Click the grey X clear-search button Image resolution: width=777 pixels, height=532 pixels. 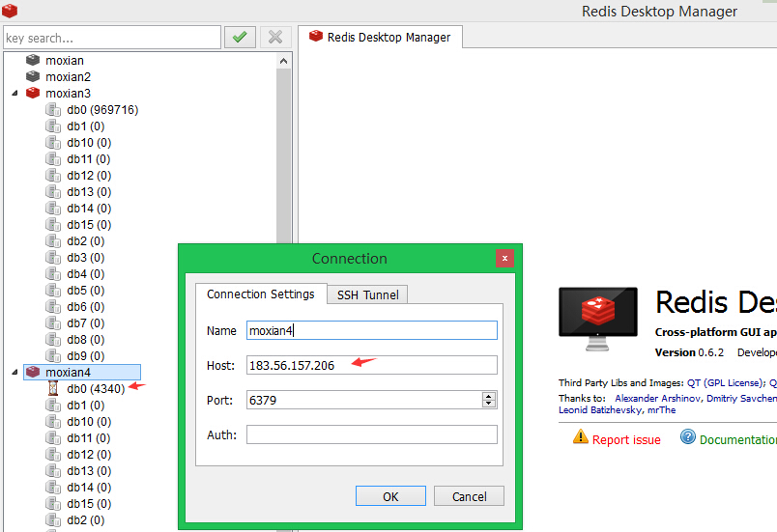pos(275,37)
